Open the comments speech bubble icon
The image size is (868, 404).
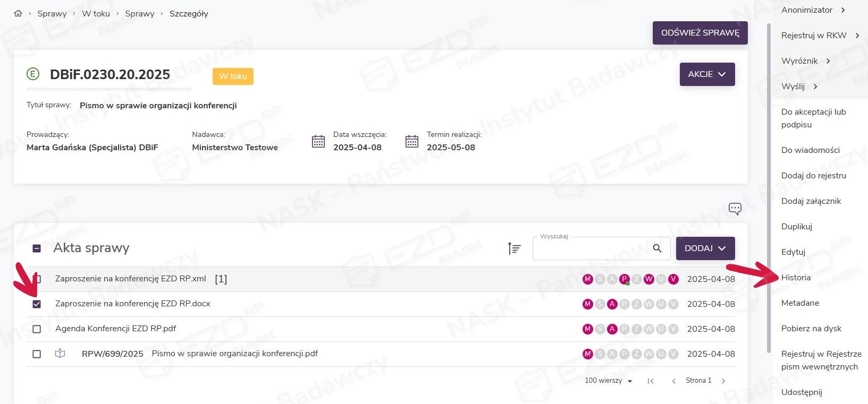(x=735, y=209)
